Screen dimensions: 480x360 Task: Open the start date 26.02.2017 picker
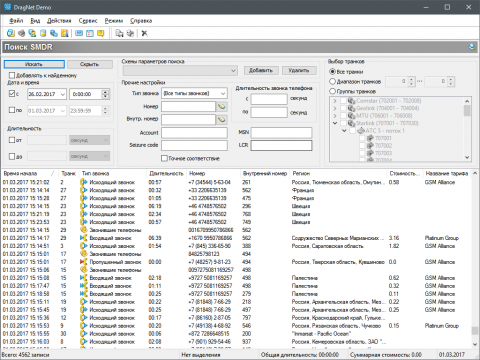[x=62, y=94]
